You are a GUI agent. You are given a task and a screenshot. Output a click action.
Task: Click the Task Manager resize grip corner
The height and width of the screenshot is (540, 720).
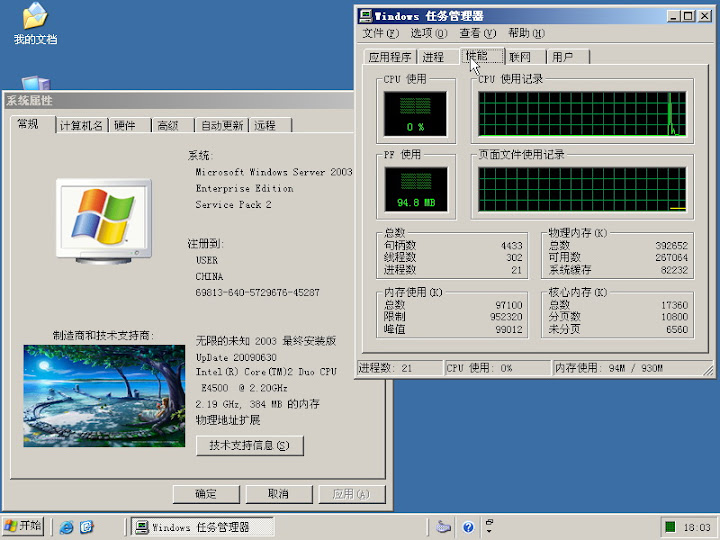(x=709, y=370)
